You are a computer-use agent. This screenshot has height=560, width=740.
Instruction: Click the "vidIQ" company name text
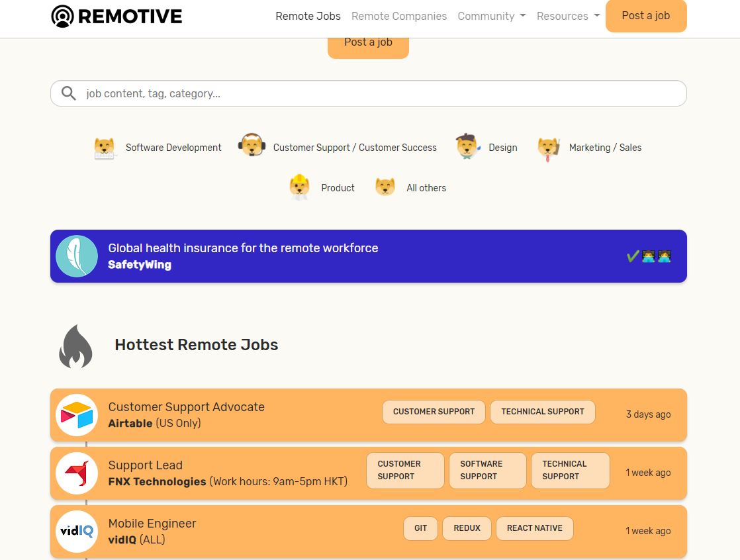click(x=122, y=540)
